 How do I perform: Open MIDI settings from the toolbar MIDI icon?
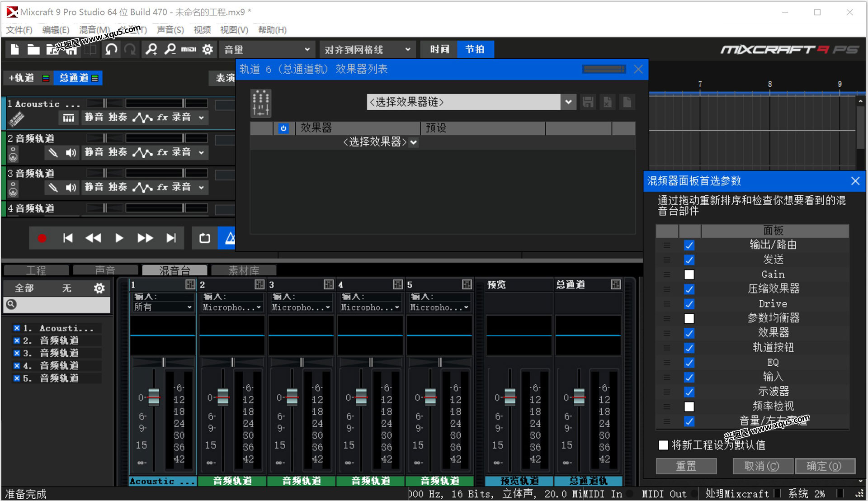[189, 49]
